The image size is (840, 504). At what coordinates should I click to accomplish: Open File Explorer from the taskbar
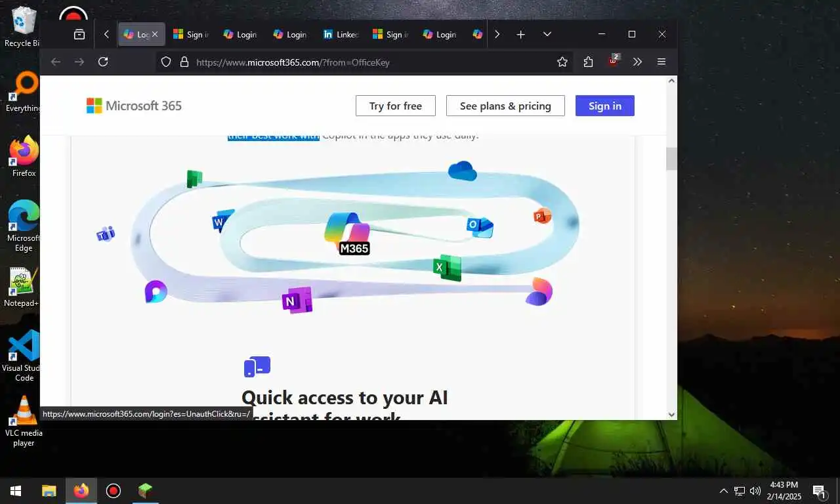pyautogui.click(x=49, y=490)
